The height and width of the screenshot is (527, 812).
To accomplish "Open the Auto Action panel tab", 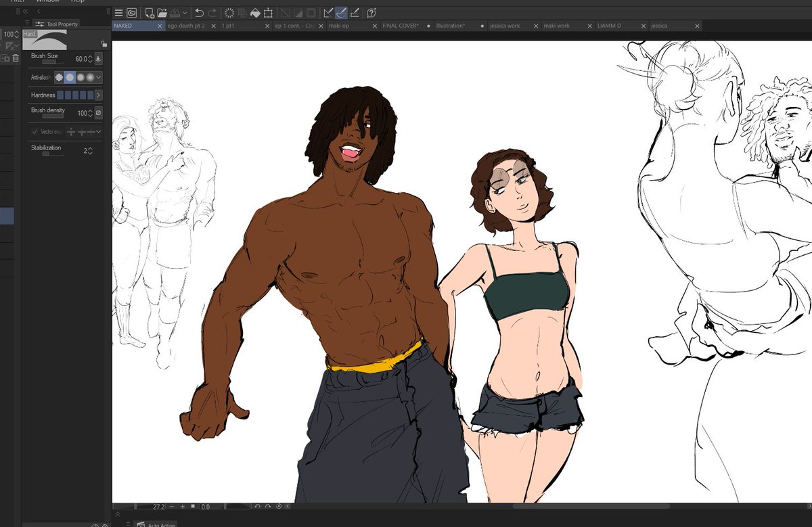I will click(156, 524).
